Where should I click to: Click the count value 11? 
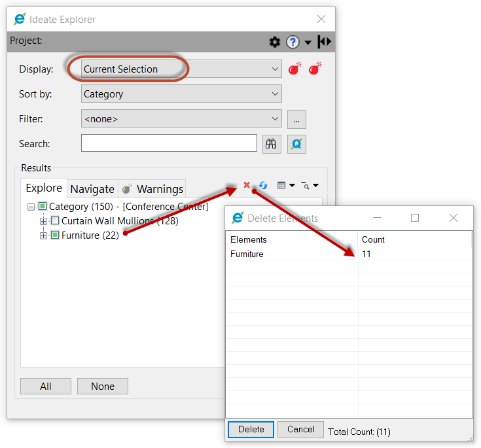[366, 254]
